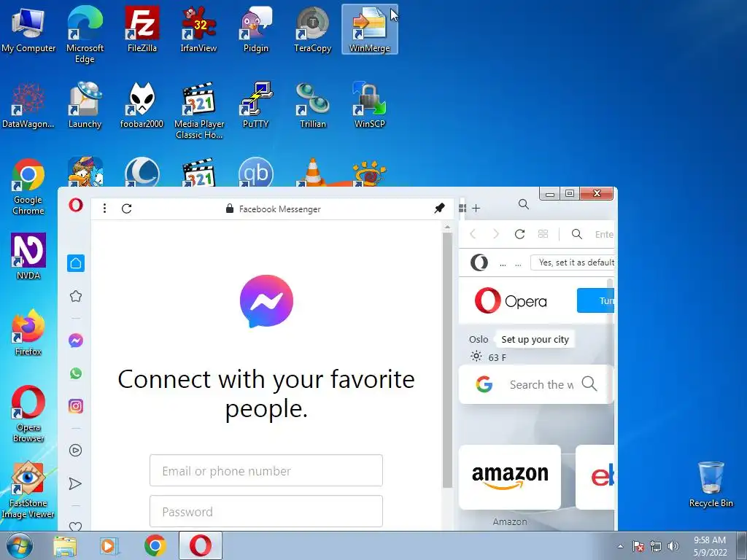Image resolution: width=747 pixels, height=560 pixels.
Task: Select the Trillian desktop icon
Action: pyautogui.click(x=312, y=105)
